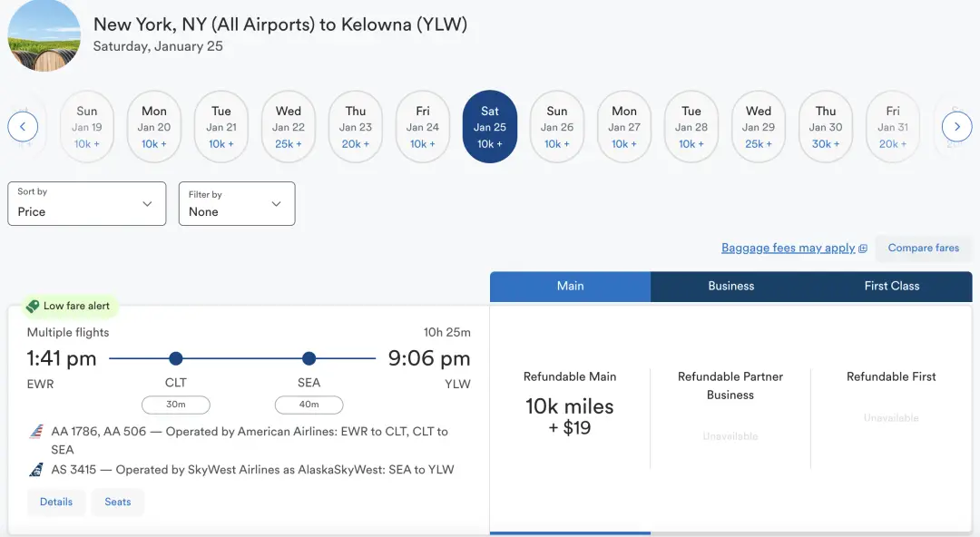Click the CLT 30m layover badge

pyautogui.click(x=176, y=405)
